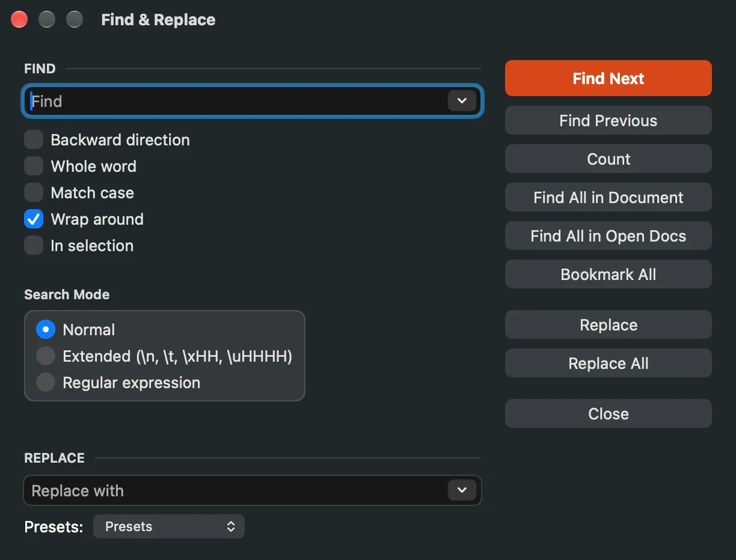Open the Presets popup menu
Viewport: 736px width, 560px height.
[169, 526]
